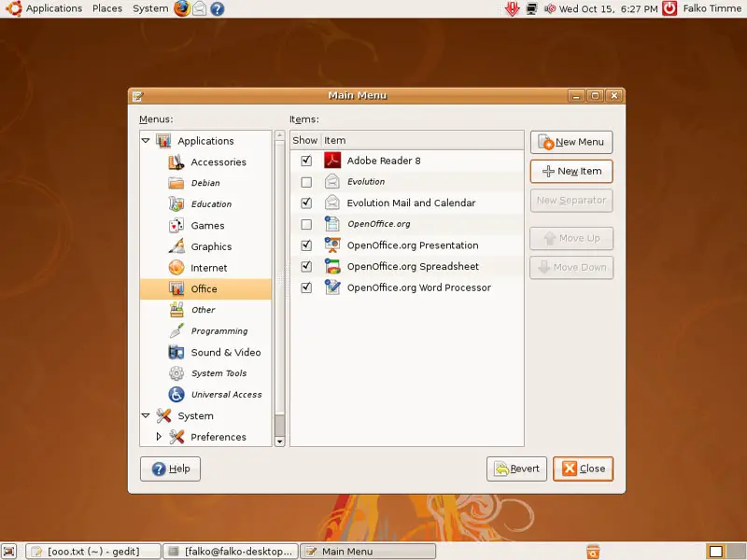Click the Show column header
Image resolution: width=747 pixels, height=560 pixels.
coord(305,141)
